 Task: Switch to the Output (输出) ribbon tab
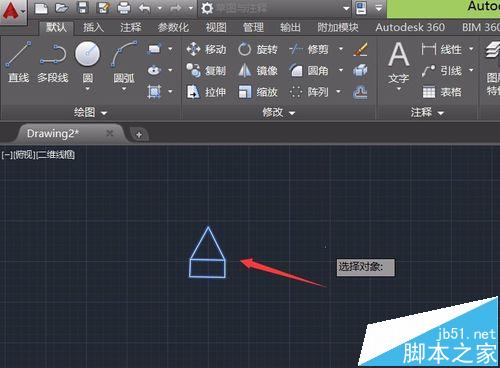[290, 27]
